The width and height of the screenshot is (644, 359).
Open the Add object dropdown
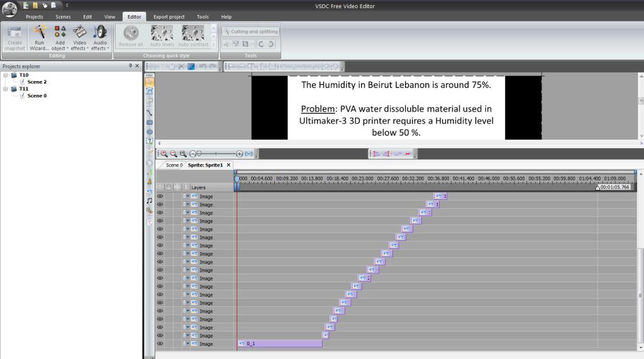click(x=60, y=38)
